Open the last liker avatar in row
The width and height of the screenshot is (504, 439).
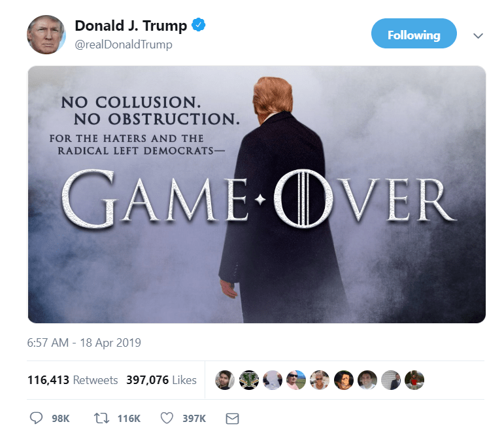[x=414, y=380]
